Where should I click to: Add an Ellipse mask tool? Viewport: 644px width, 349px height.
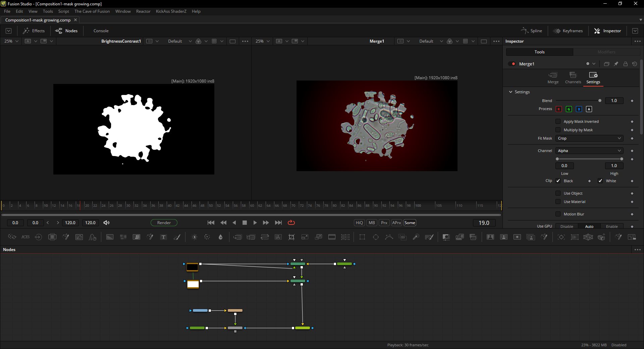(x=376, y=237)
